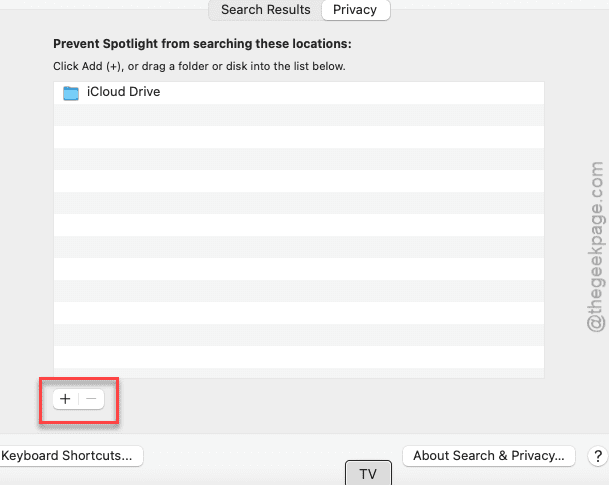
Task: Click the Add (+) button
Action: [x=65, y=399]
